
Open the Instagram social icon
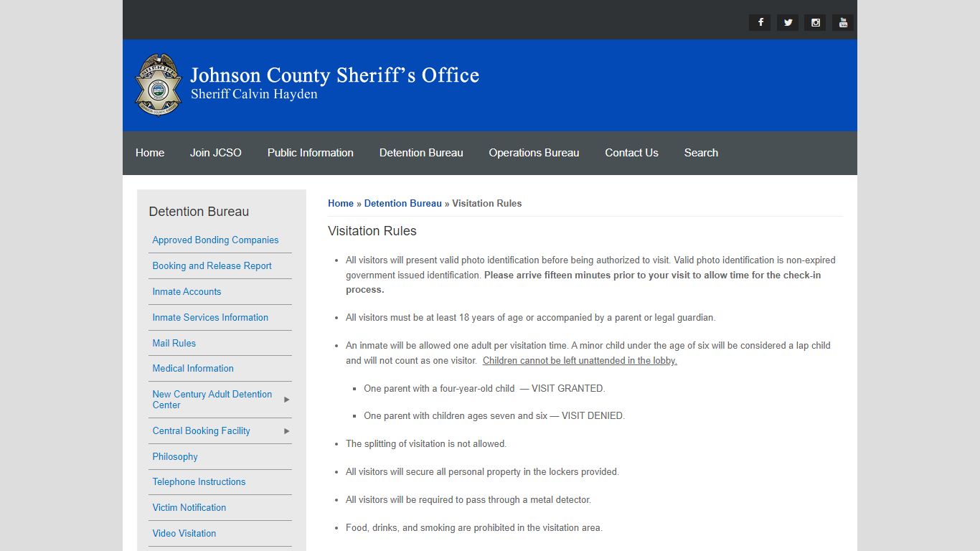coord(815,22)
